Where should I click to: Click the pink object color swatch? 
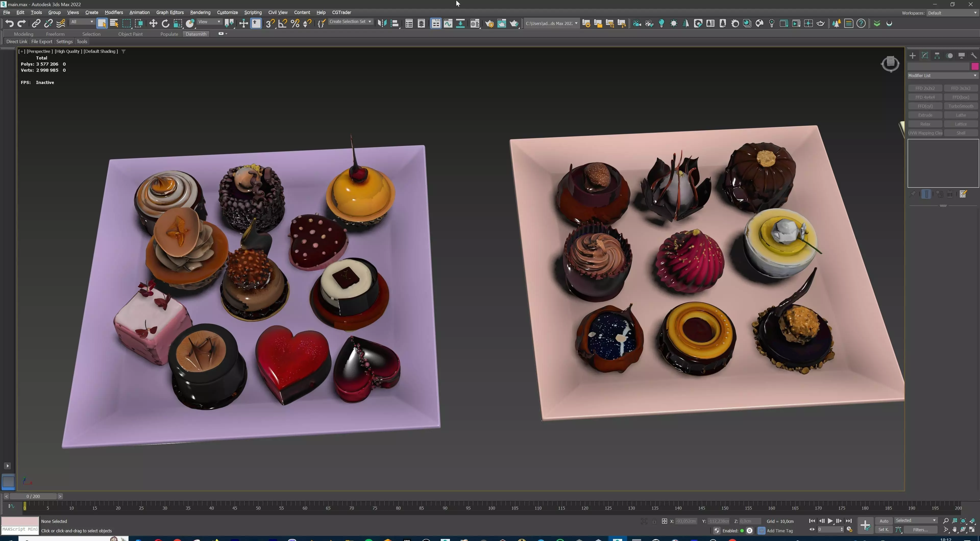(x=975, y=67)
